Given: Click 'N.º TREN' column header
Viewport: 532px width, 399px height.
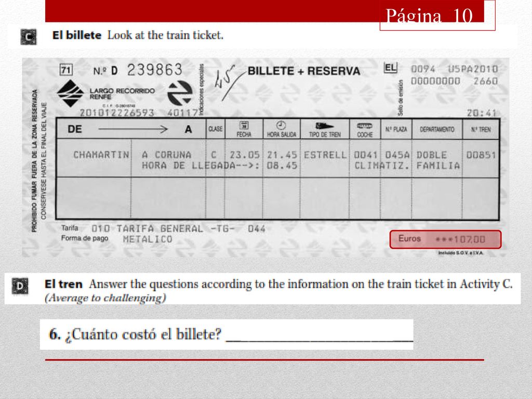Looking at the screenshot, I should [481, 129].
